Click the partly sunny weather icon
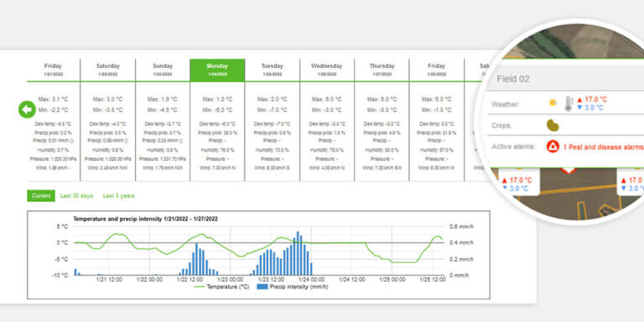This screenshot has width=644, height=322. click(x=553, y=102)
